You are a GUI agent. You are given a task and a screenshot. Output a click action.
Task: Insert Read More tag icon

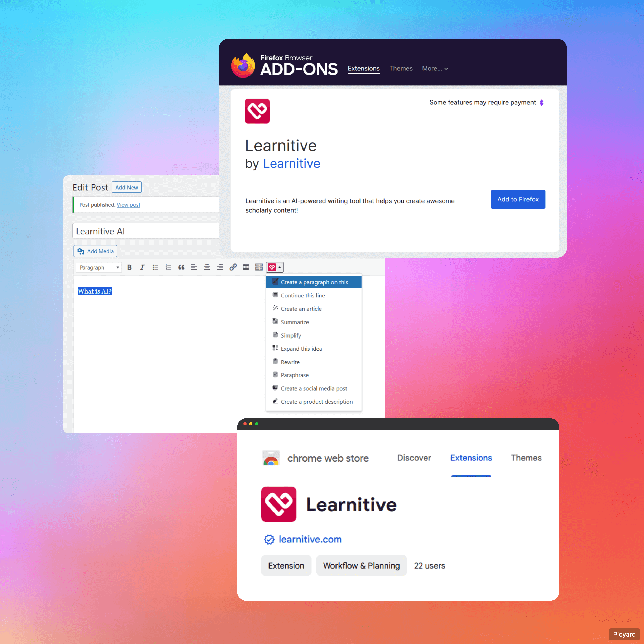(x=246, y=267)
